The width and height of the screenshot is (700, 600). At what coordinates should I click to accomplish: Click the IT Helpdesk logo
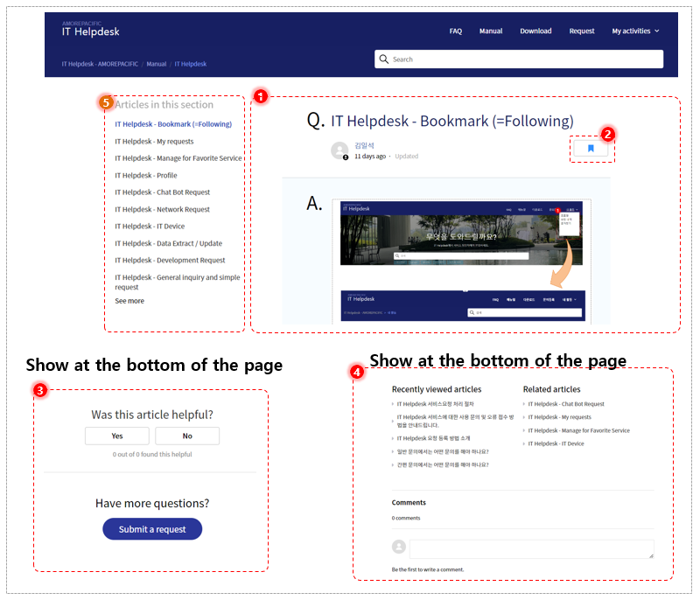[91, 29]
